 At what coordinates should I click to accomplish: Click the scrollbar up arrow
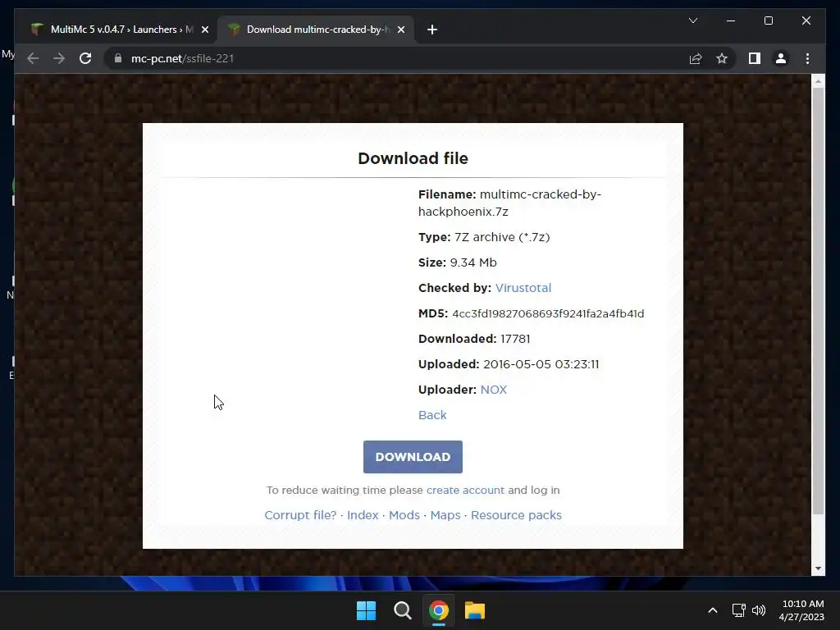tap(818, 81)
